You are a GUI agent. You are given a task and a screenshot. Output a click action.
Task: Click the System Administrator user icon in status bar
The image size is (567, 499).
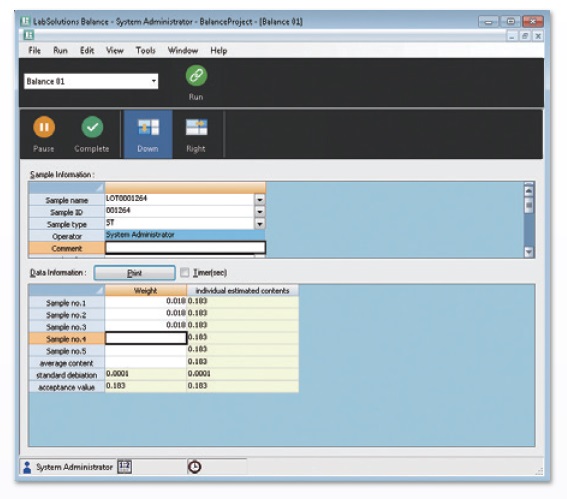point(27,467)
